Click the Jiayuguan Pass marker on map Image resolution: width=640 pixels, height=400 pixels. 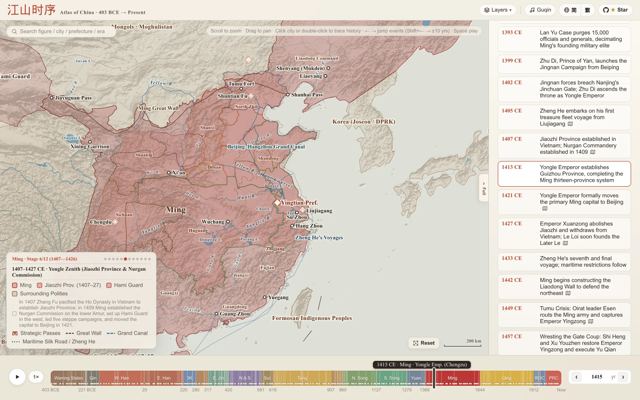pyautogui.click(x=52, y=98)
